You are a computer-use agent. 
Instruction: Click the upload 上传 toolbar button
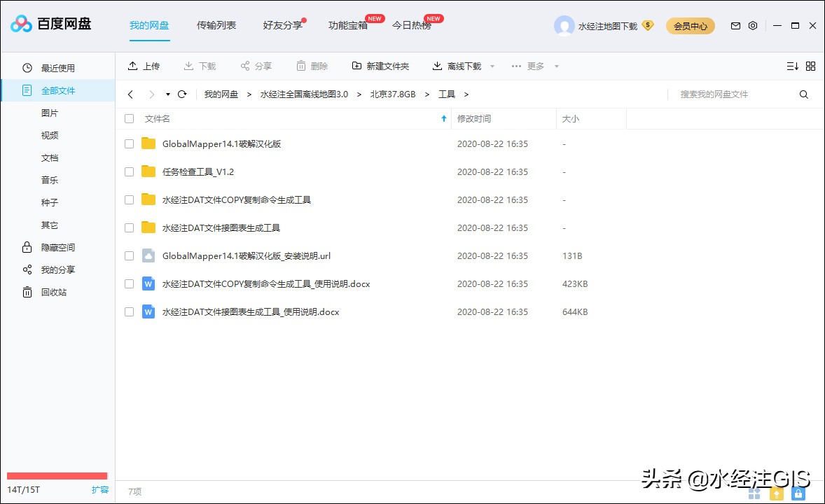(x=144, y=66)
